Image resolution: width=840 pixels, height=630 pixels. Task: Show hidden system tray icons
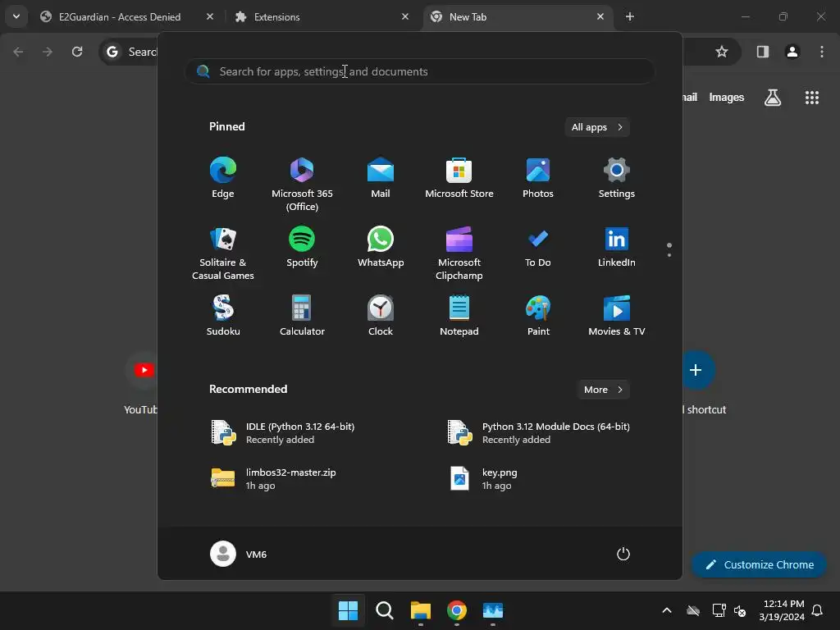666,610
